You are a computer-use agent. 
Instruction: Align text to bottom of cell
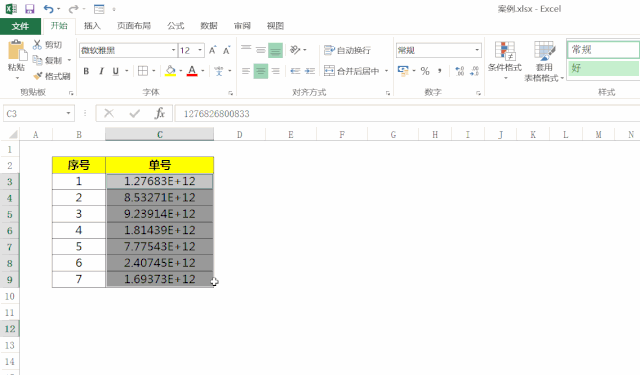click(x=276, y=50)
